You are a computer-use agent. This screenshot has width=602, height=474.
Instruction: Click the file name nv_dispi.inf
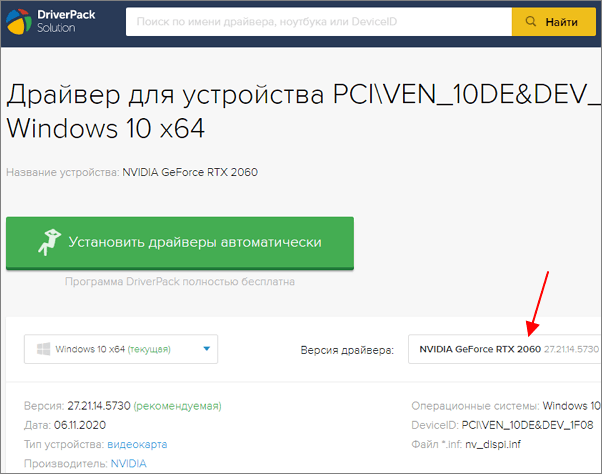point(493,444)
